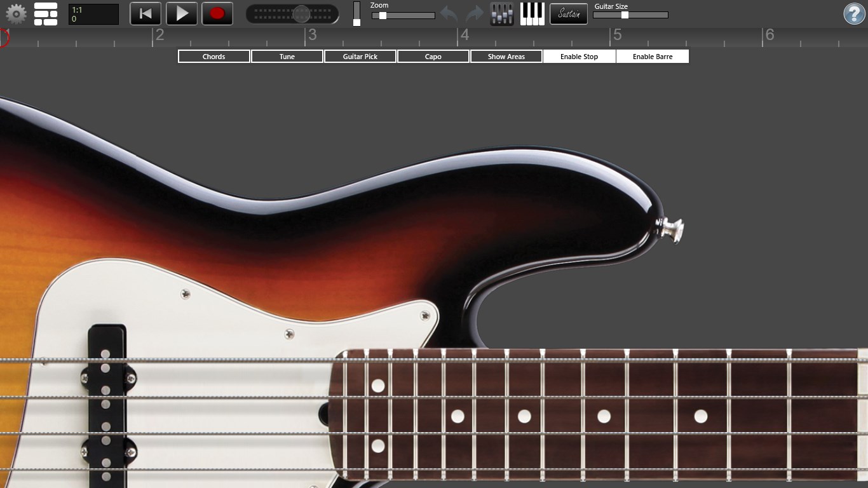Open the tracks layout panel icon
The width and height of the screenshot is (868, 488).
(x=46, y=14)
